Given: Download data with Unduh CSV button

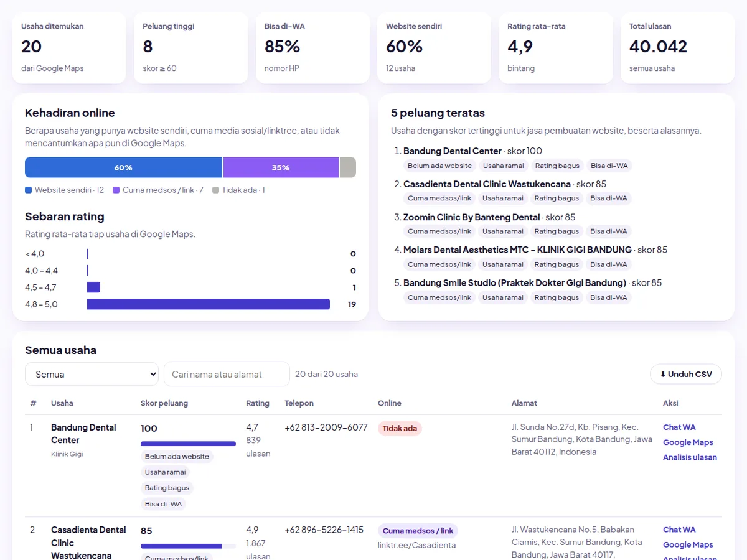Looking at the screenshot, I should (x=686, y=374).
